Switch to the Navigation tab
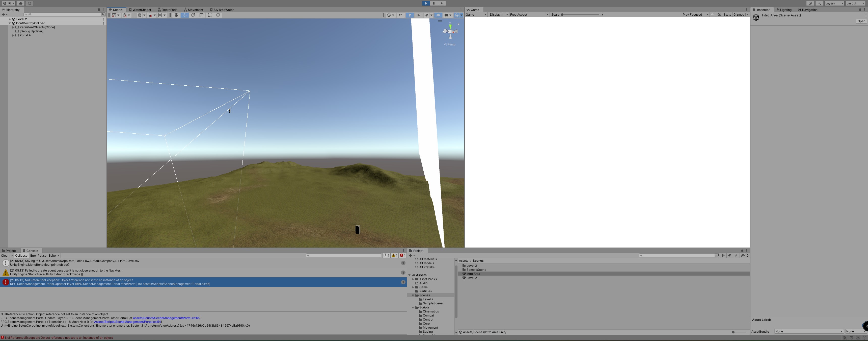Image resolution: width=868 pixels, height=341 pixels. point(808,10)
